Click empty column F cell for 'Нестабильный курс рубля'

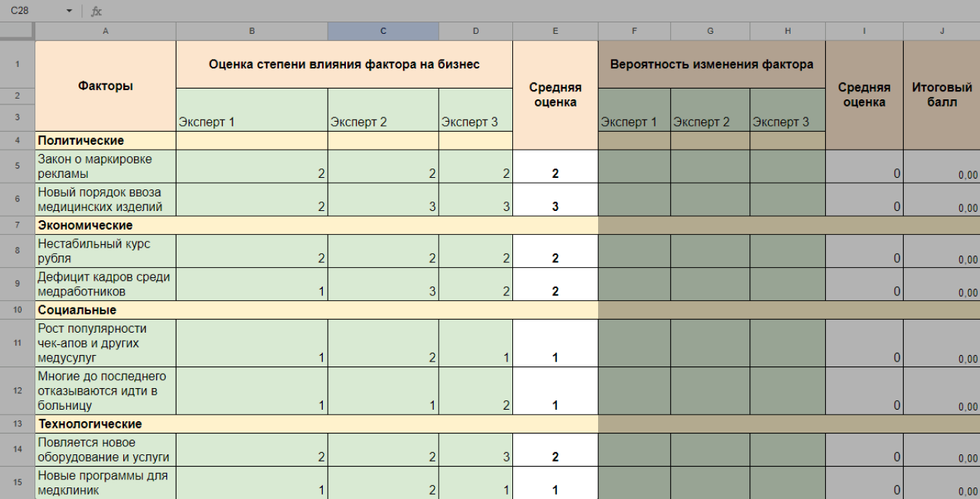tap(634, 251)
